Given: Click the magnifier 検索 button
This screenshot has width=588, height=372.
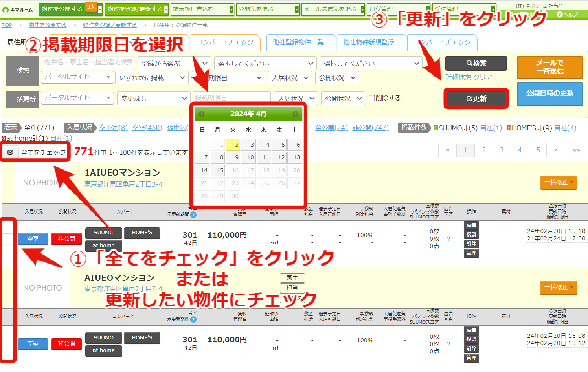Looking at the screenshot, I should (x=476, y=63).
